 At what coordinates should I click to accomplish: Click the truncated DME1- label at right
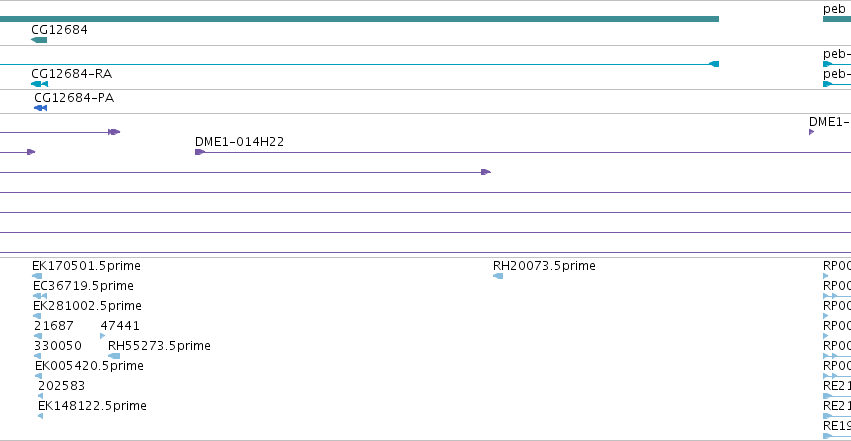(x=829, y=122)
